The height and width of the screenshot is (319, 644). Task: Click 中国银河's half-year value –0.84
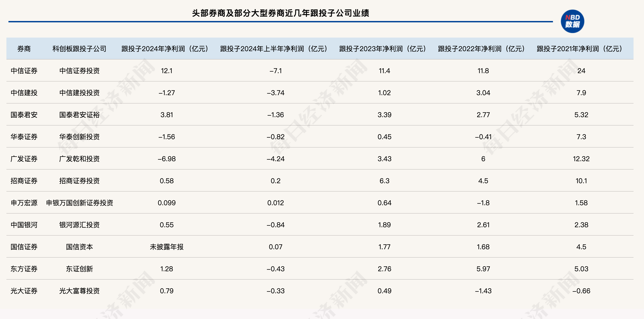pyautogui.click(x=275, y=225)
